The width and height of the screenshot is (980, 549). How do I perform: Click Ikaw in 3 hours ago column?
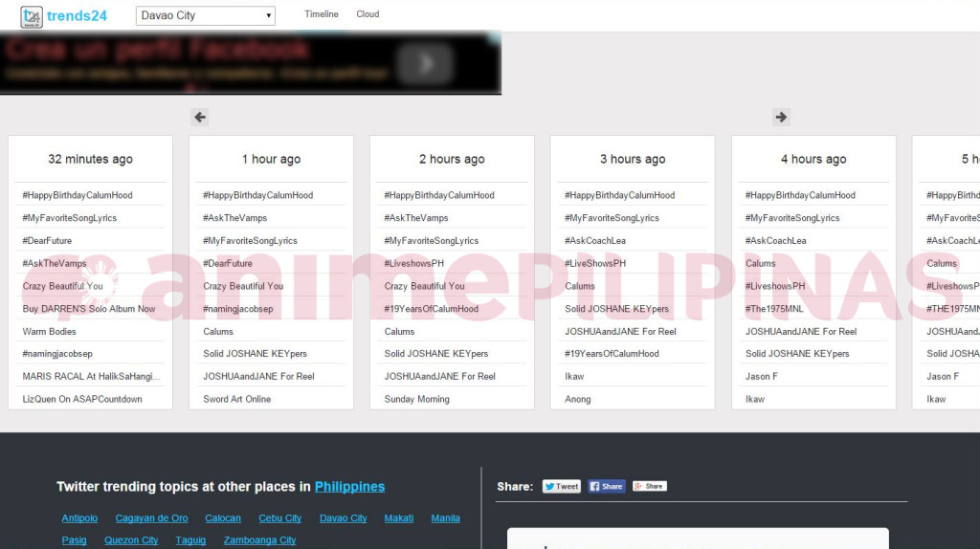tap(574, 377)
